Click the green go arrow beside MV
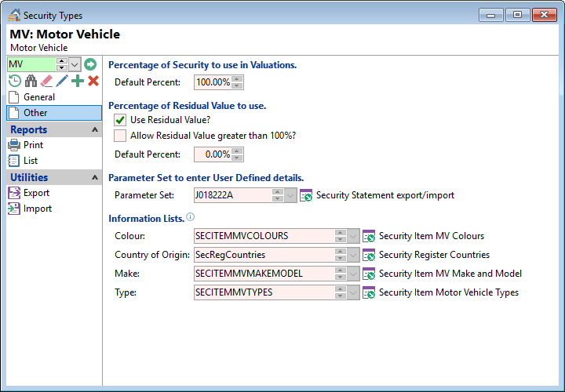Image resolution: width=565 pixels, height=392 pixels. coord(89,64)
